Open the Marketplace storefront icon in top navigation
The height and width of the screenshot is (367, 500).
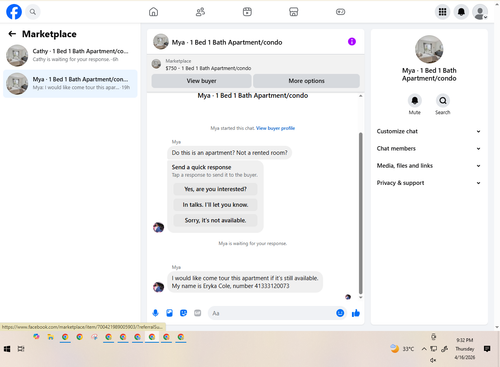pos(293,12)
